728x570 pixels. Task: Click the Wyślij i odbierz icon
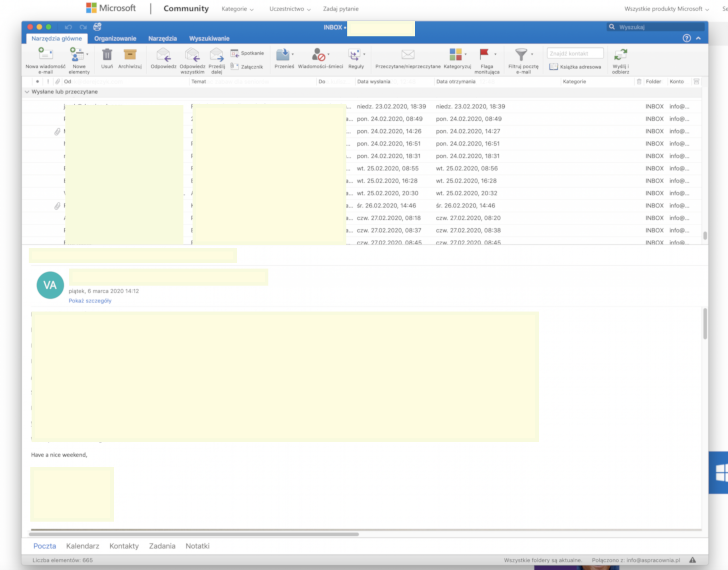coord(620,55)
